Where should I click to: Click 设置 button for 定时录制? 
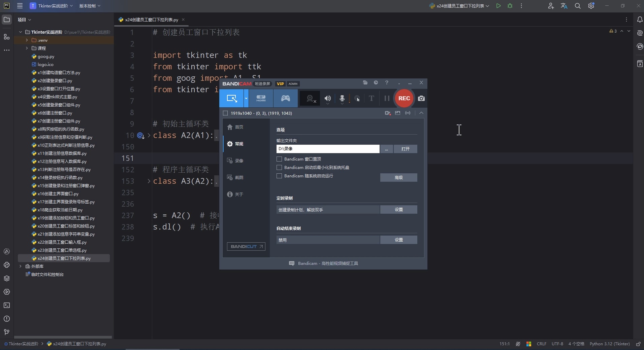398,209
